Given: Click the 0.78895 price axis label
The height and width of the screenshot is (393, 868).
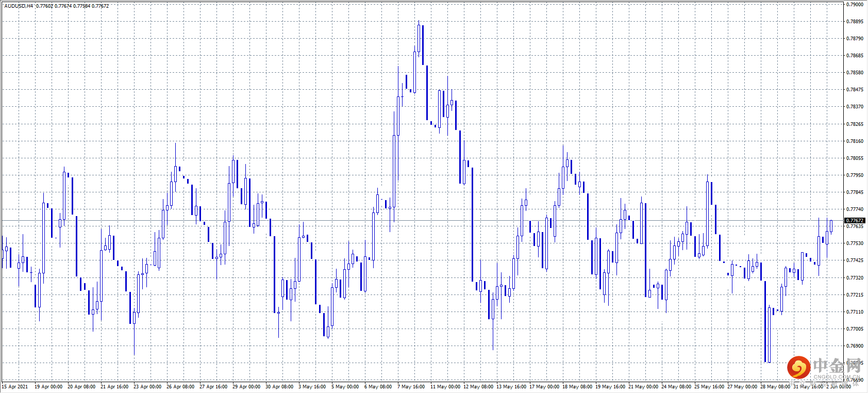Looking at the screenshot, I should click(x=855, y=22).
